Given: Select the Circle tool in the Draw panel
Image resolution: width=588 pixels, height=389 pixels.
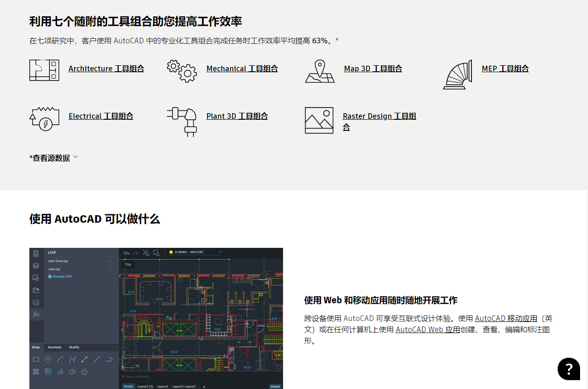Looking at the screenshot, I should click(x=48, y=360).
